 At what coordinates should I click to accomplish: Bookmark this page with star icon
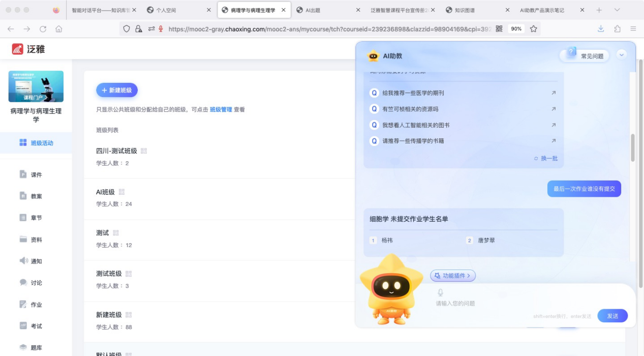point(533,29)
